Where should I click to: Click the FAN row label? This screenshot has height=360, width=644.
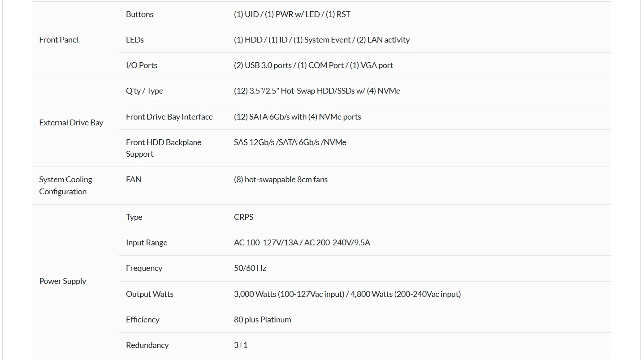[x=134, y=180]
